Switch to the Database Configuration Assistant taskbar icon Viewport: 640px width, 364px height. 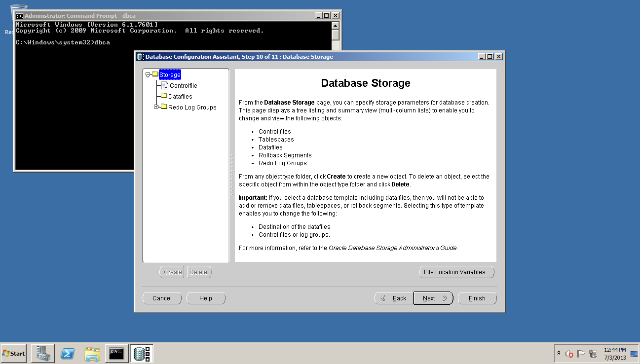(x=142, y=353)
